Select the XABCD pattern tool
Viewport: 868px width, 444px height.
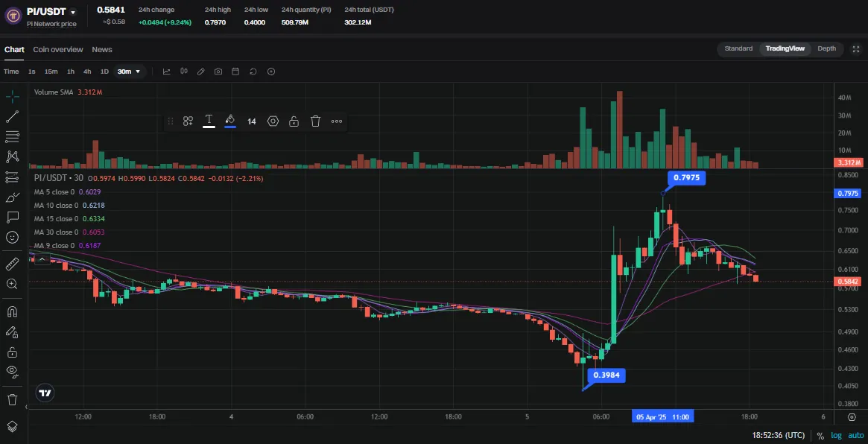pos(12,156)
